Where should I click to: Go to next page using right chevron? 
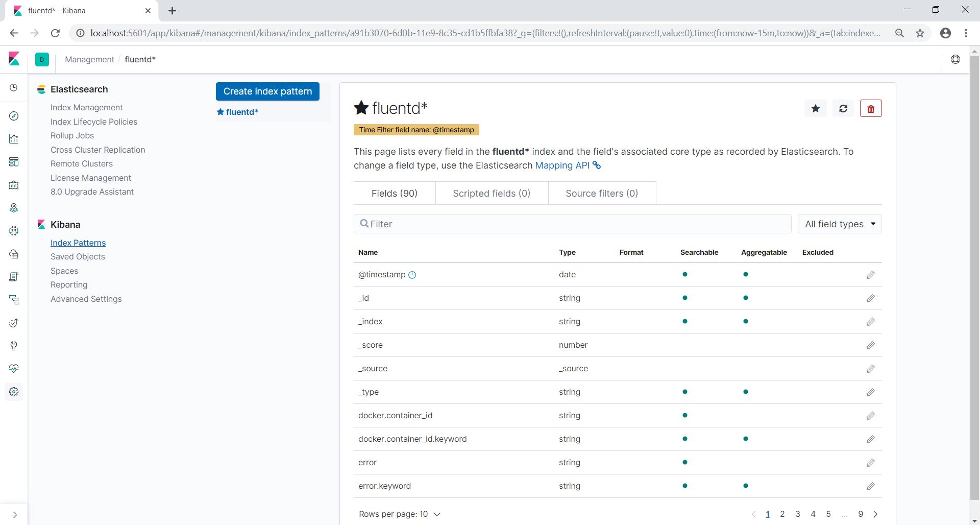(x=875, y=514)
